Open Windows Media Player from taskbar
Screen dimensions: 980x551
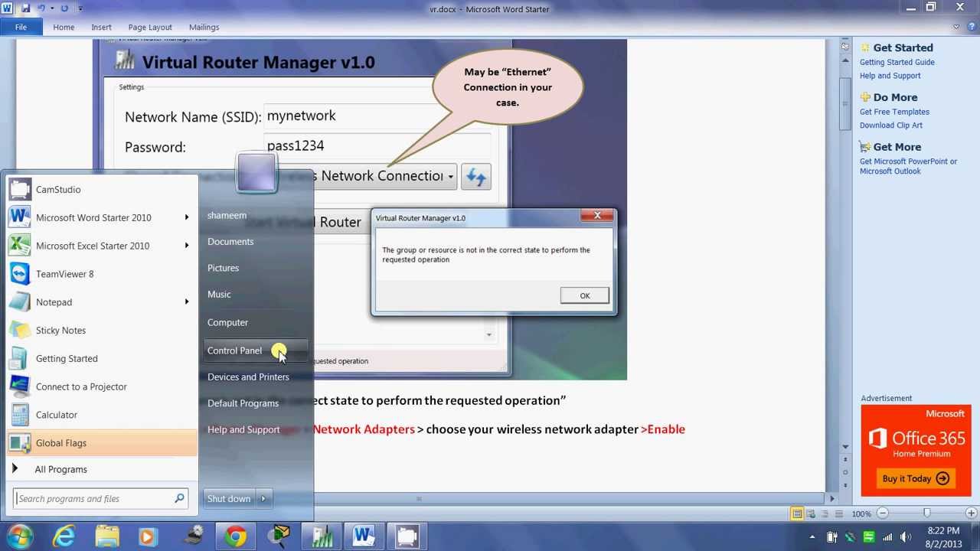tap(147, 536)
